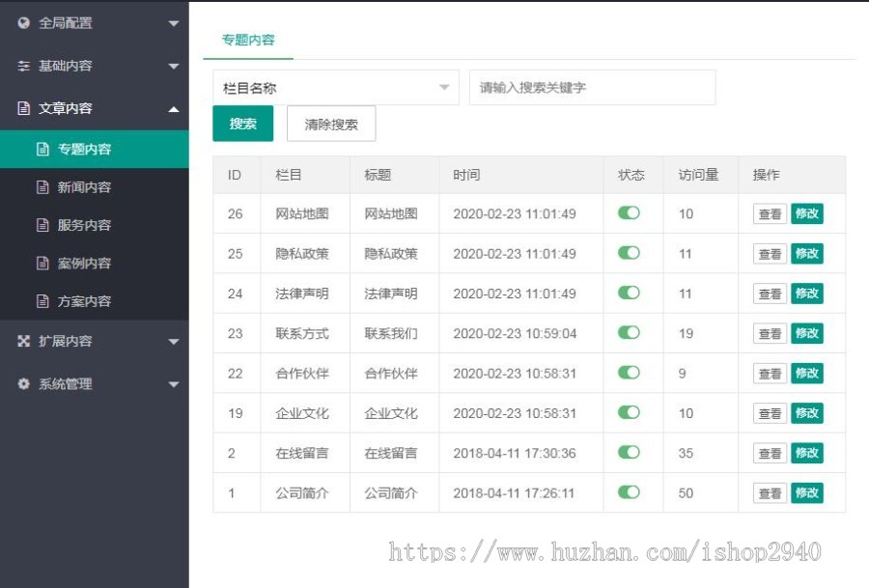Toggle status switch for row 企业文化
Image resolution: width=869 pixels, height=588 pixels.
(629, 413)
